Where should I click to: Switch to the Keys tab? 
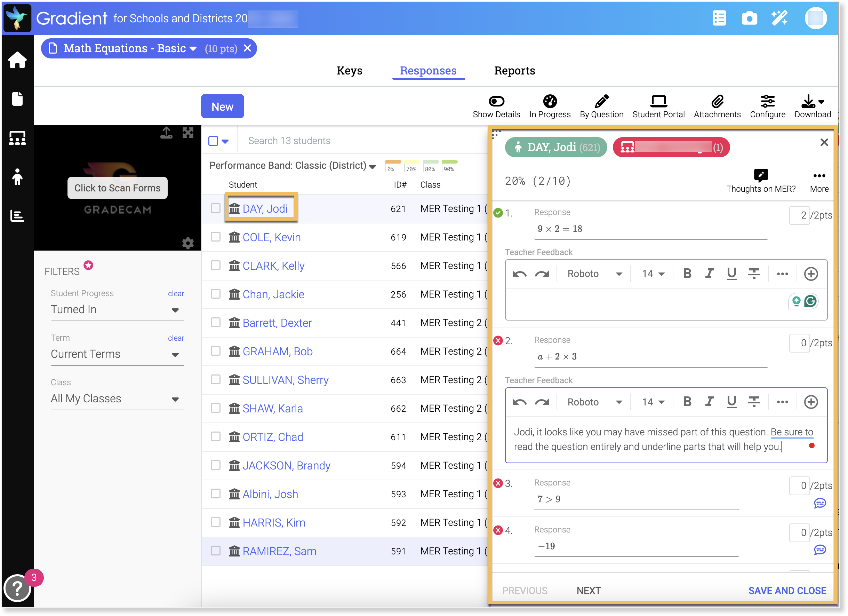(x=349, y=71)
